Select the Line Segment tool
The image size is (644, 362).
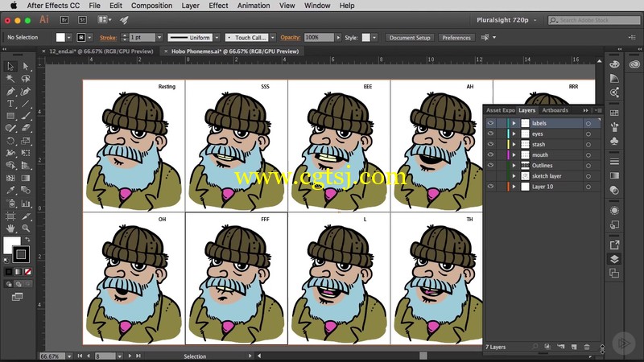(x=26, y=104)
